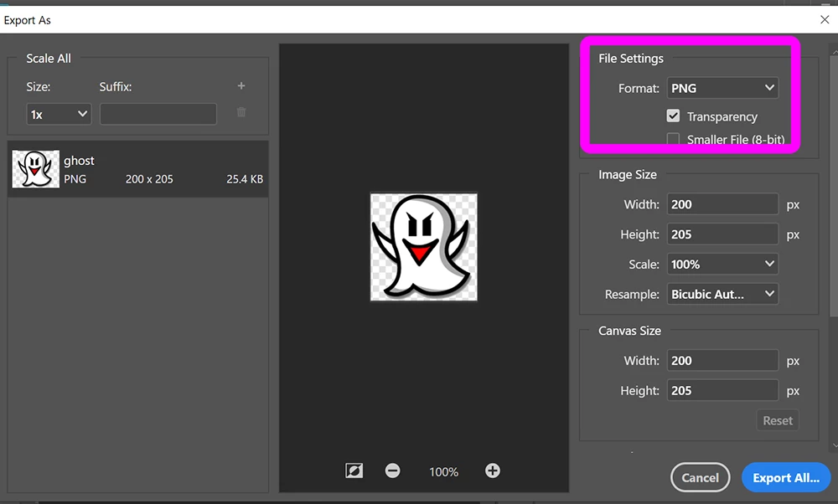
Task: Click the Canvas Size Height field
Action: point(722,391)
